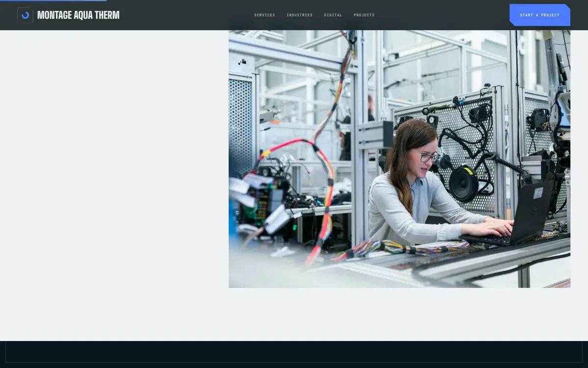The image size is (588, 368).
Task: Click the Start a Project button
Action: [539, 15]
